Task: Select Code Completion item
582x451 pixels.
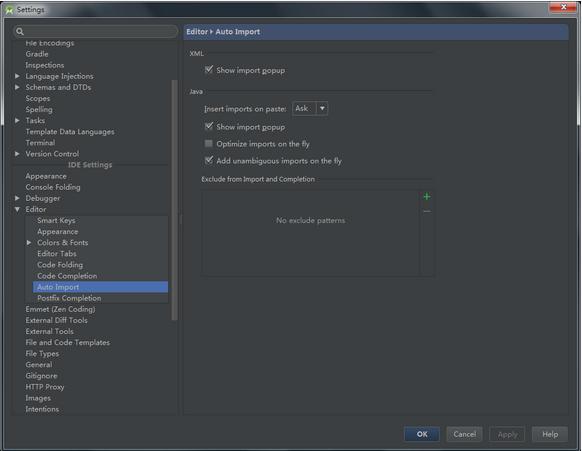Action: pos(67,276)
